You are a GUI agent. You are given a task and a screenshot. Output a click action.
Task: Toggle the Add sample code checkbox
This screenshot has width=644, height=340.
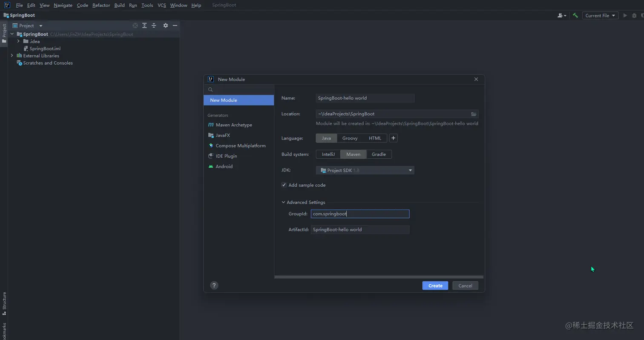pos(284,185)
